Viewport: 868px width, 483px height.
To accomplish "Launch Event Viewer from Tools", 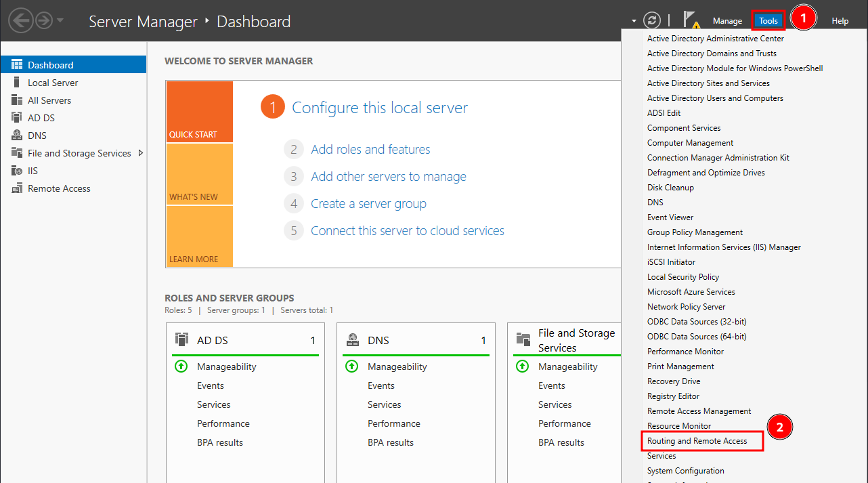I will [670, 217].
